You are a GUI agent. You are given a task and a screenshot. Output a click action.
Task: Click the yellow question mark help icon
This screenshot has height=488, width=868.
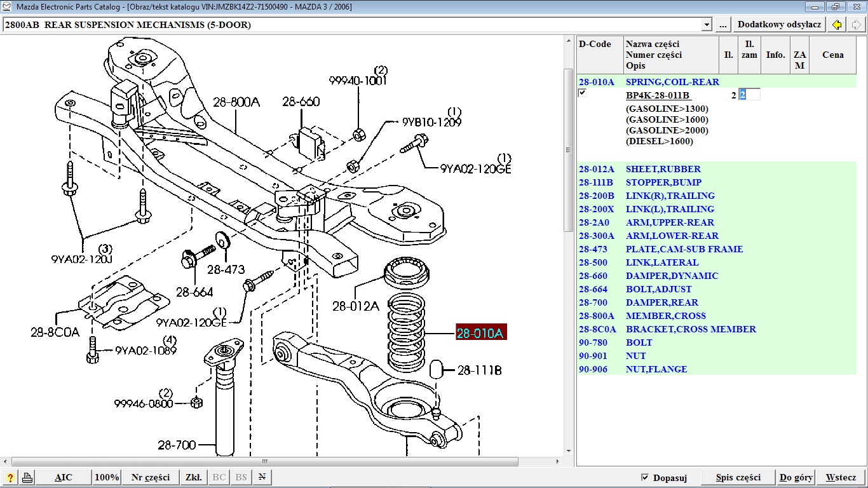[x=10, y=478]
